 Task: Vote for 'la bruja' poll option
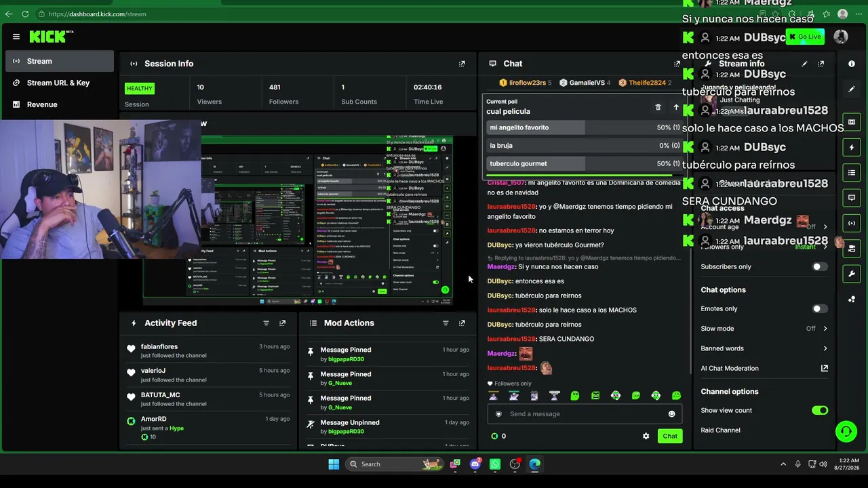pos(584,146)
